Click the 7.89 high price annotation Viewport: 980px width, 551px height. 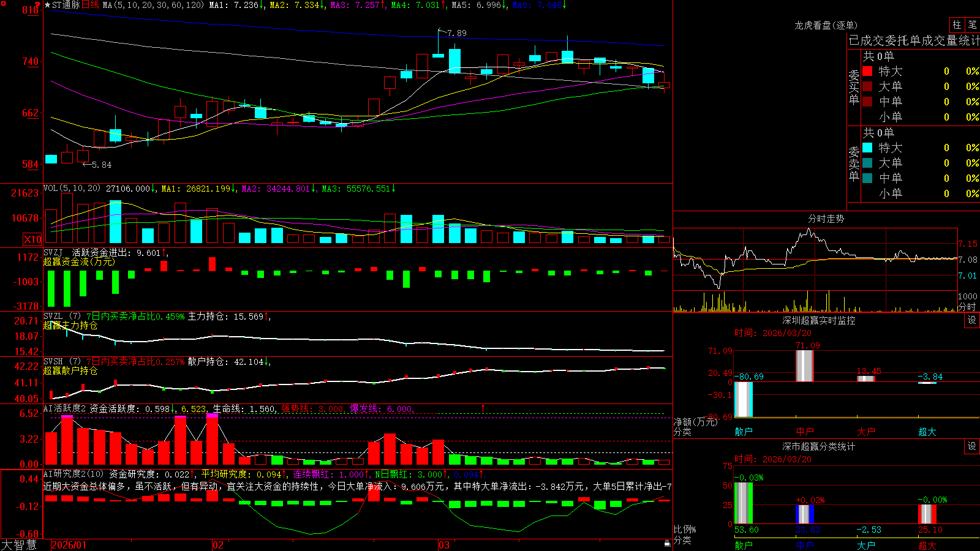pos(456,33)
